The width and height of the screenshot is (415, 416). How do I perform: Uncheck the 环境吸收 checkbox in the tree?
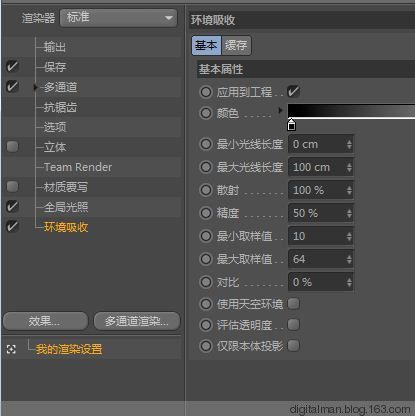point(12,227)
